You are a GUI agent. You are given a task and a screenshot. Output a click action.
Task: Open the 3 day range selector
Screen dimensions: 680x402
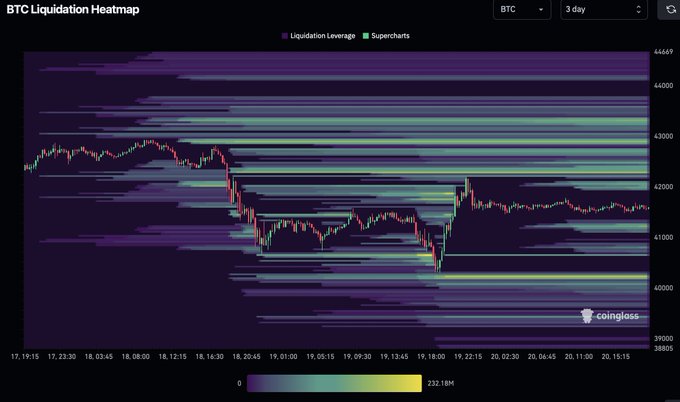[x=604, y=9]
